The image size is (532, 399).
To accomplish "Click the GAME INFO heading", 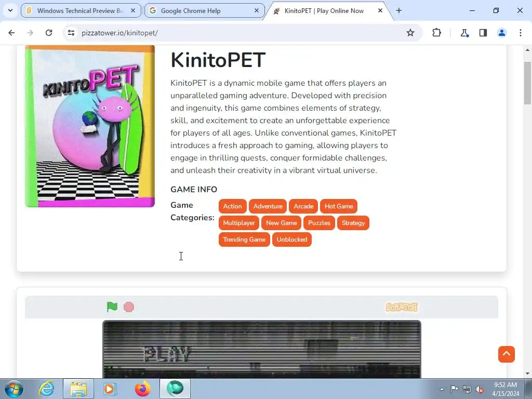I will (x=194, y=189).
